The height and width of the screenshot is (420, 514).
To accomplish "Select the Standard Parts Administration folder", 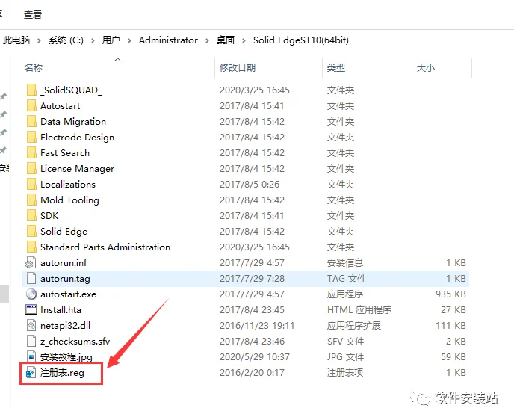I will click(x=105, y=247).
